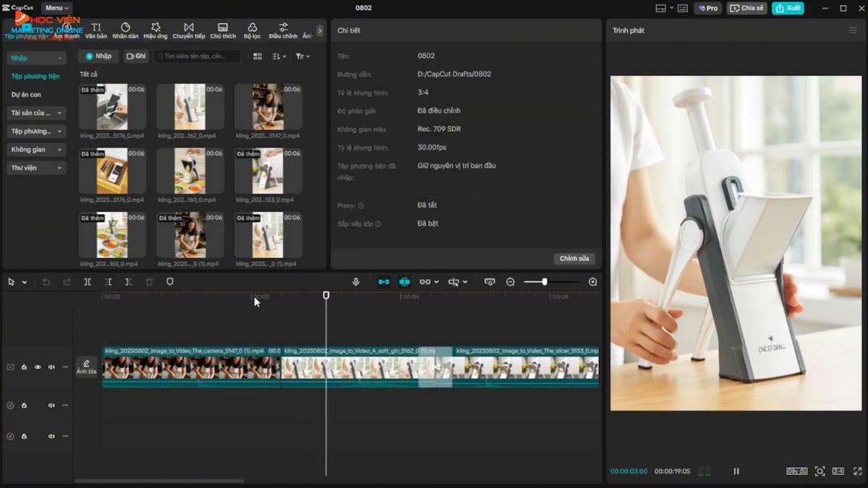The image size is (868, 488).
Task: Click the media search input field
Action: pyautogui.click(x=197, y=56)
